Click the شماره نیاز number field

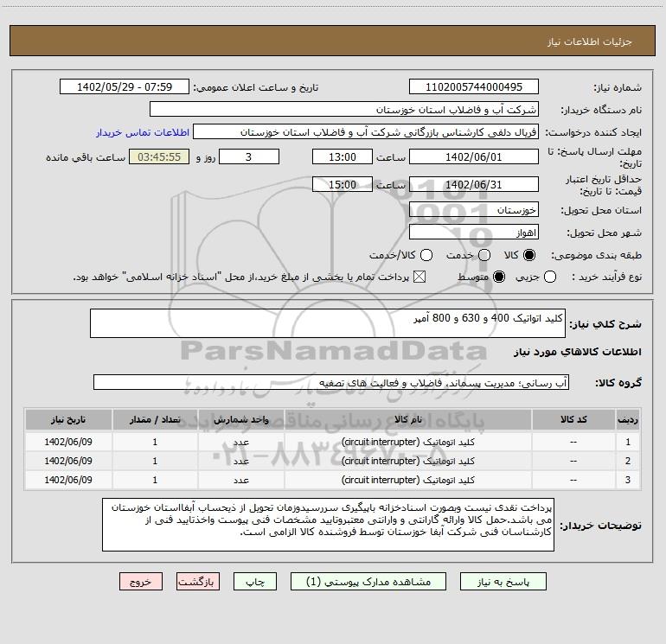(x=474, y=87)
